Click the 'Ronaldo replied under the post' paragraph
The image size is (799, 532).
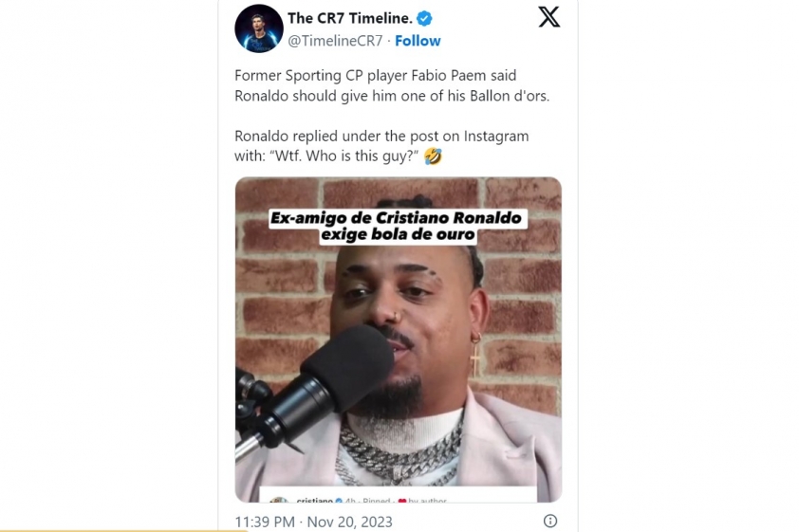(381, 146)
